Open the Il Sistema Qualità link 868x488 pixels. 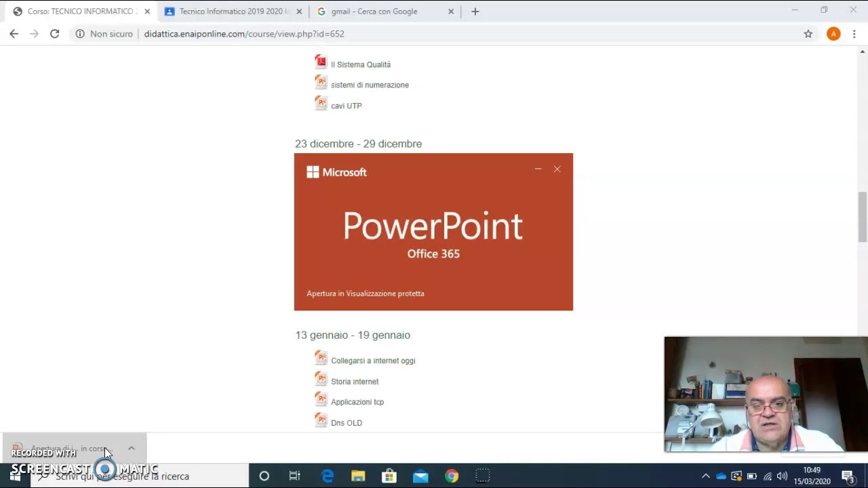[361, 64]
